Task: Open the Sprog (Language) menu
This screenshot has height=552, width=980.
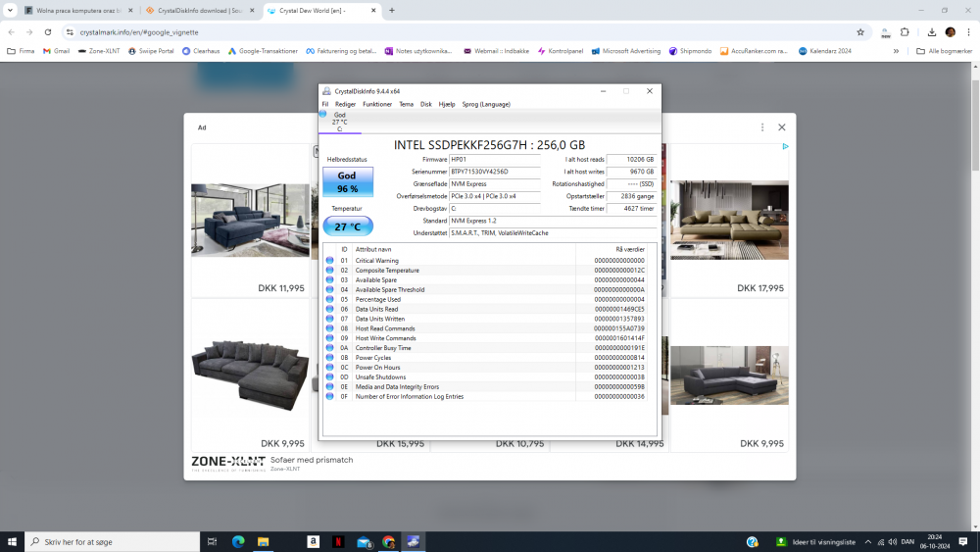Action: click(486, 104)
